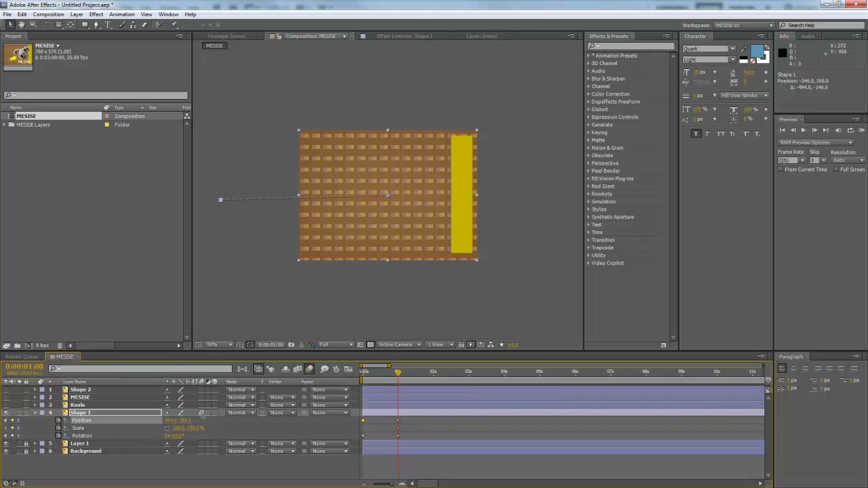
Task: Click the current time indicator on timeline ruler
Action: pos(397,371)
